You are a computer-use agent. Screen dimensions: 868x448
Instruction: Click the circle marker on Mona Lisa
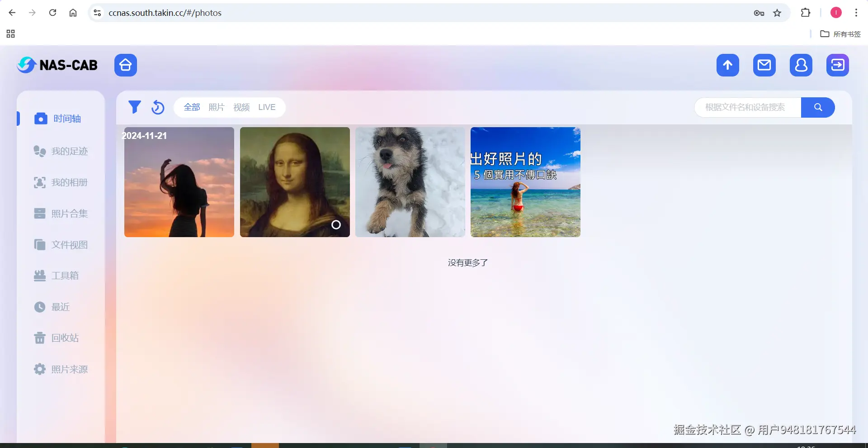point(336,225)
